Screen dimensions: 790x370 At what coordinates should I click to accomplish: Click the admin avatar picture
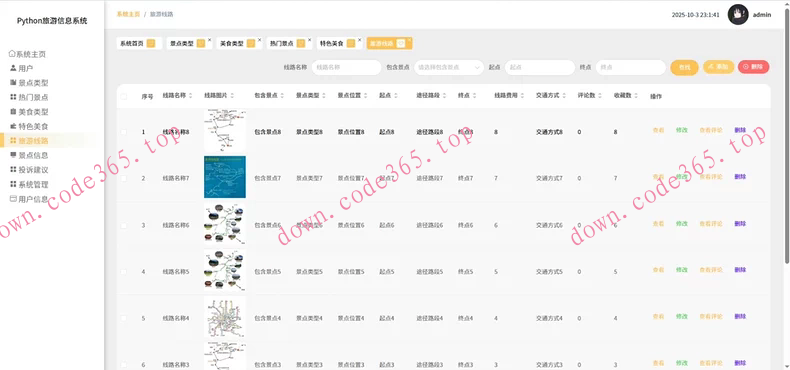click(738, 15)
